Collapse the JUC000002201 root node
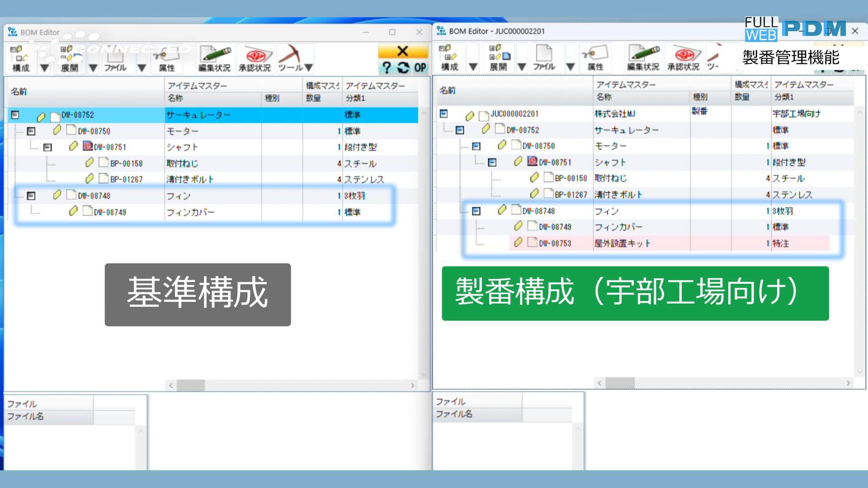The height and width of the screenshot is (488, 868). [x=444, y=113]
